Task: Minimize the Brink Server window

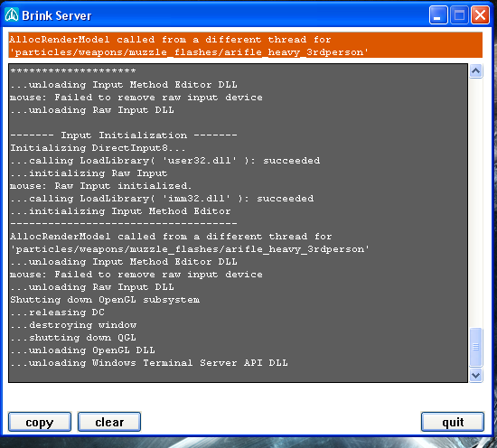Action: [x=438, y=14]
